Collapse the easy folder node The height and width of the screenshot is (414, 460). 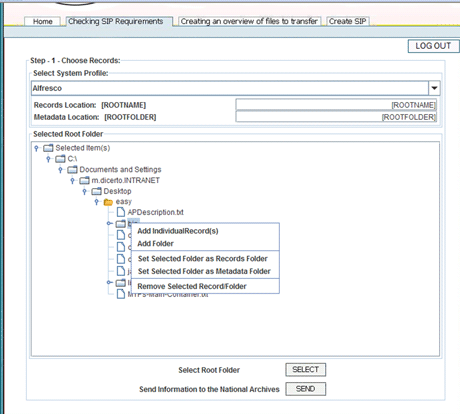[97, 202]
